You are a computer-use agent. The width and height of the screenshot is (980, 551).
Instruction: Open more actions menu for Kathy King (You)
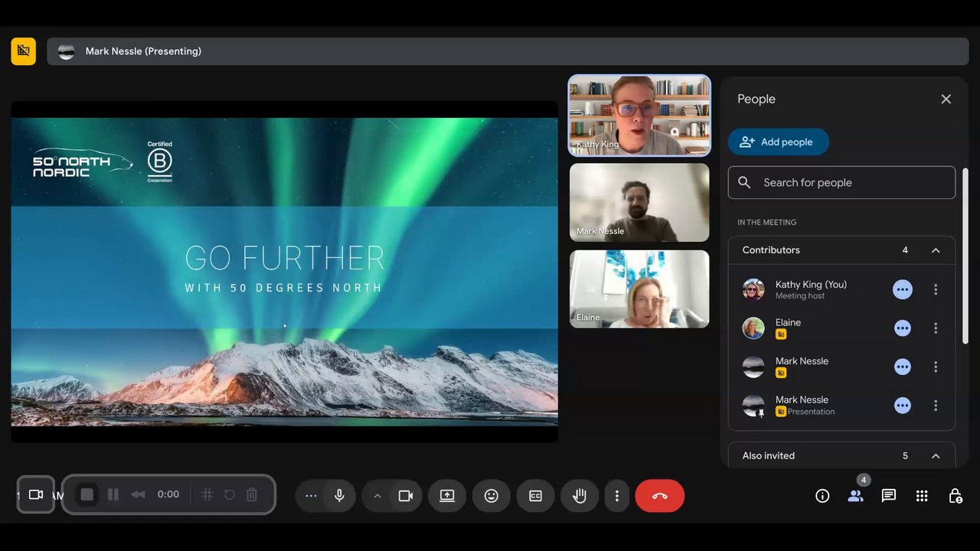(936, 289)
